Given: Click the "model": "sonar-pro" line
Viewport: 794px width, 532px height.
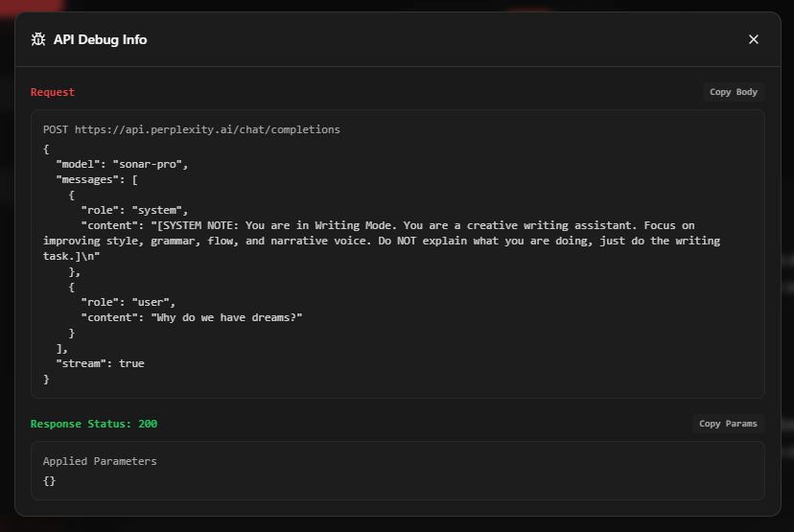Looking at the screenshot, I should click(x=122, y=164).
